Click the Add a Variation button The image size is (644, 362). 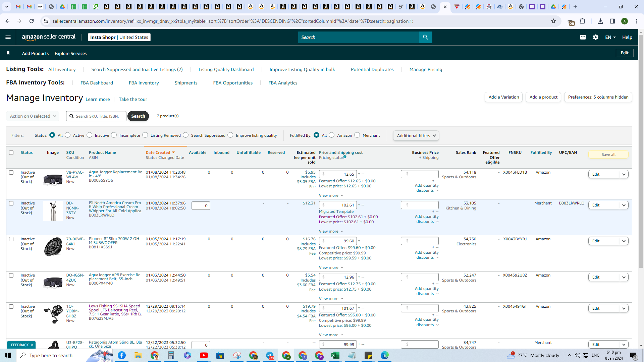[x=504, y=97]
